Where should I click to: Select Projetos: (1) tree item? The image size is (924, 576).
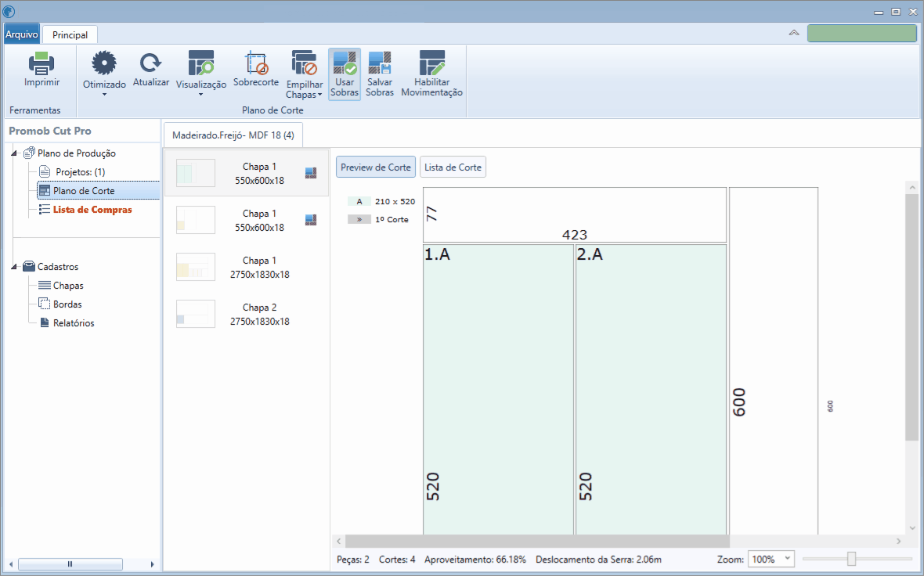tap(80, 172)
